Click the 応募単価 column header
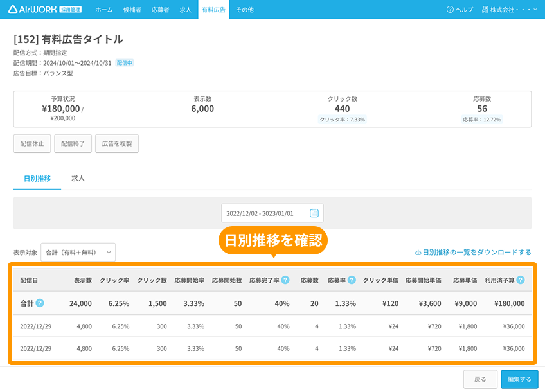The image size is (545, 392). 465,280
